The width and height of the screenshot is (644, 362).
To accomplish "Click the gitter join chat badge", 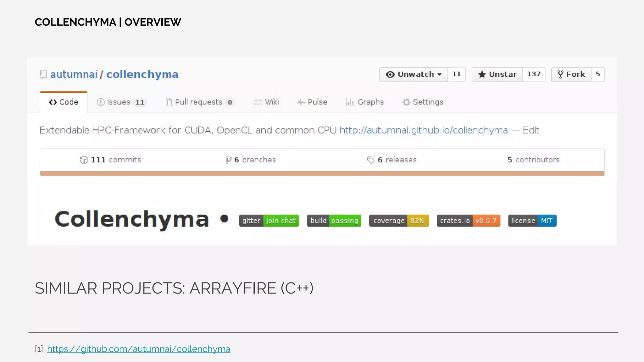I will 269,221.
